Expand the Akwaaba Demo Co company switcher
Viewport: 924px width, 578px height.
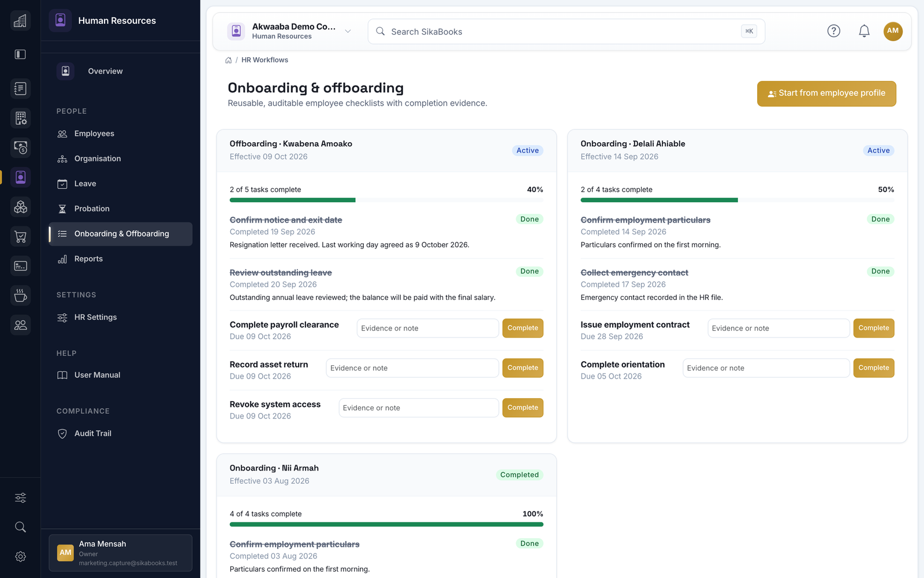coord(290,31)
